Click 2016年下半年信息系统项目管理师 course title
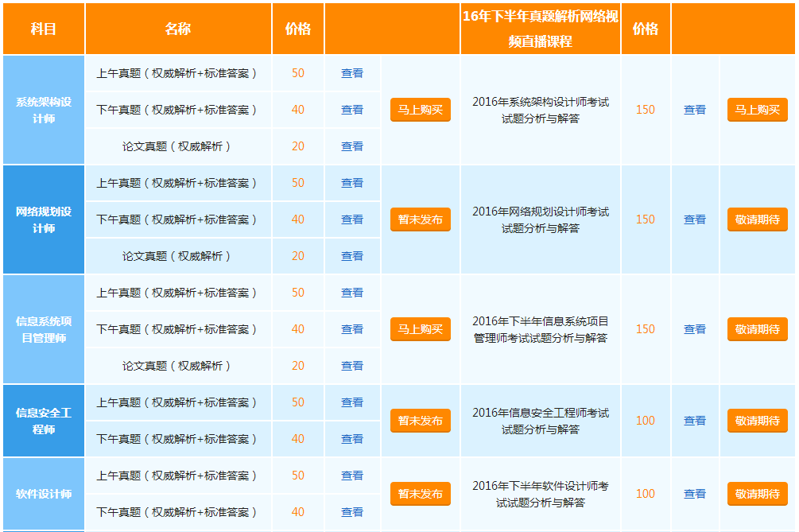The height and width of the screenshot is (532, 799). click(x=541, y=329)
